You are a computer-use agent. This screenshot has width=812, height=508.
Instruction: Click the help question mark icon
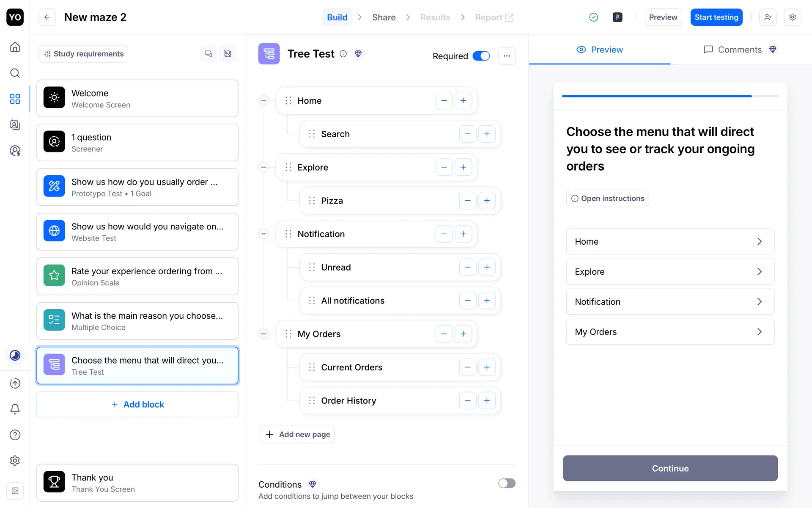pyautogui.click(x=15, y=435)
